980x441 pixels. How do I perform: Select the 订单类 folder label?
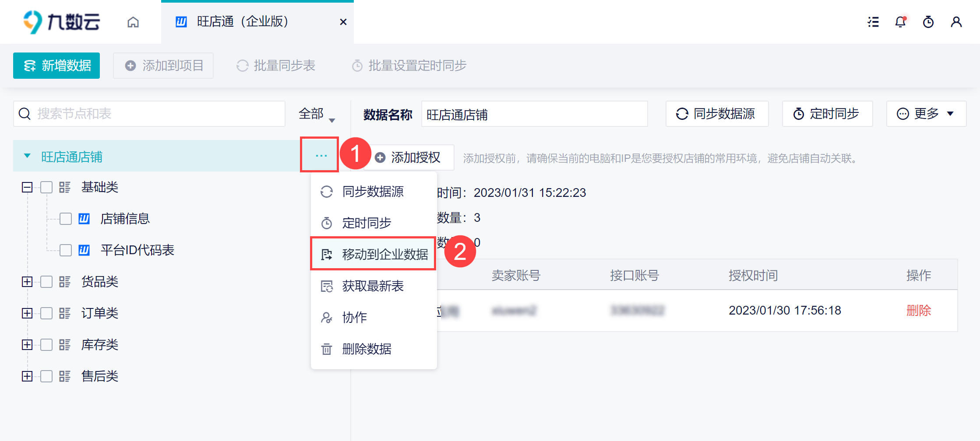click(100, 313)
